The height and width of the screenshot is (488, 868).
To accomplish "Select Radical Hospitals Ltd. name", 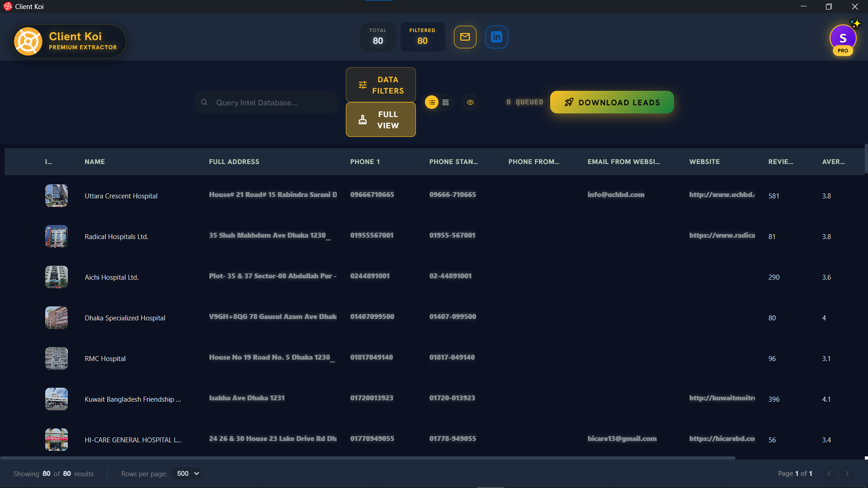I will pyautogui.click(x=116, y=237).
